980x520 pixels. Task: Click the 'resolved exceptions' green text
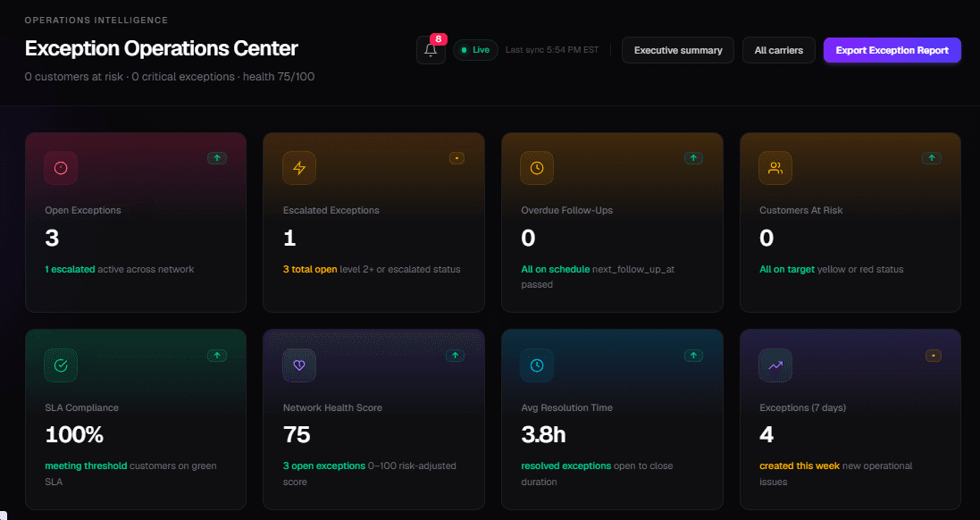click(566, 466)
